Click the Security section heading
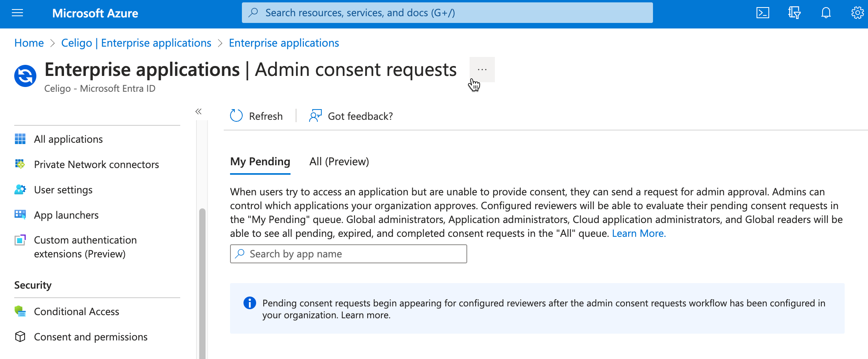The image size is (868, 359). [33, 285]
